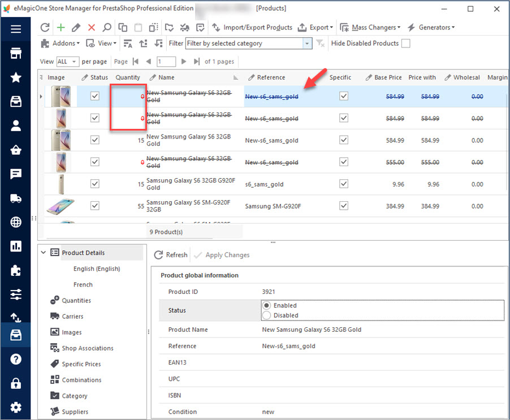Open the Generators dropdown
Viewport: 510px width, 420px height.
pyautogui.click(x=431, y=28)
